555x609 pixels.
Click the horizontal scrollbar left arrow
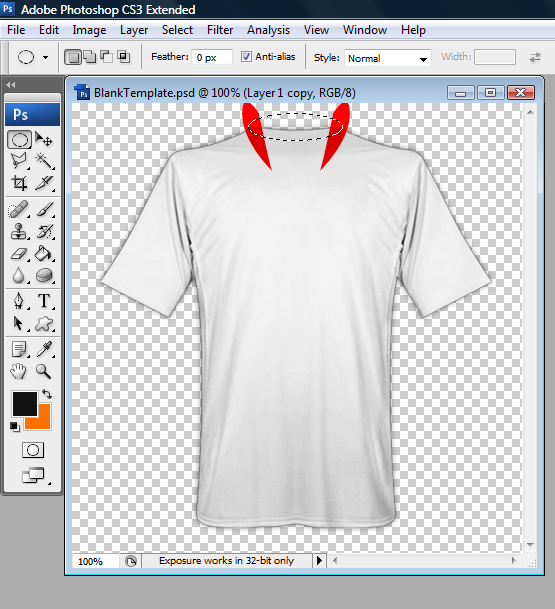pyautogui.click(x=335, y=560)
